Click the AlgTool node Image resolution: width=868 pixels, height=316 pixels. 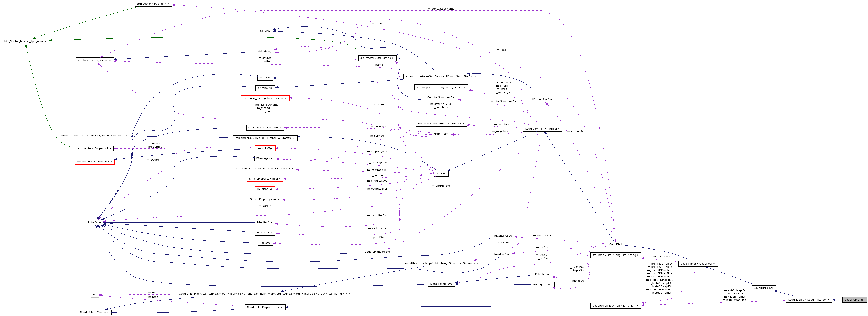coord(441,174)
